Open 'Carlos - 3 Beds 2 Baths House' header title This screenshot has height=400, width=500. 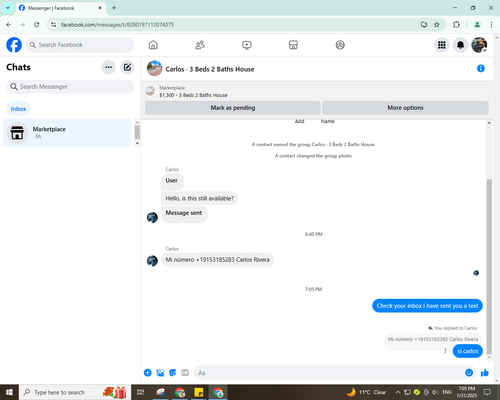pos(210,69)
